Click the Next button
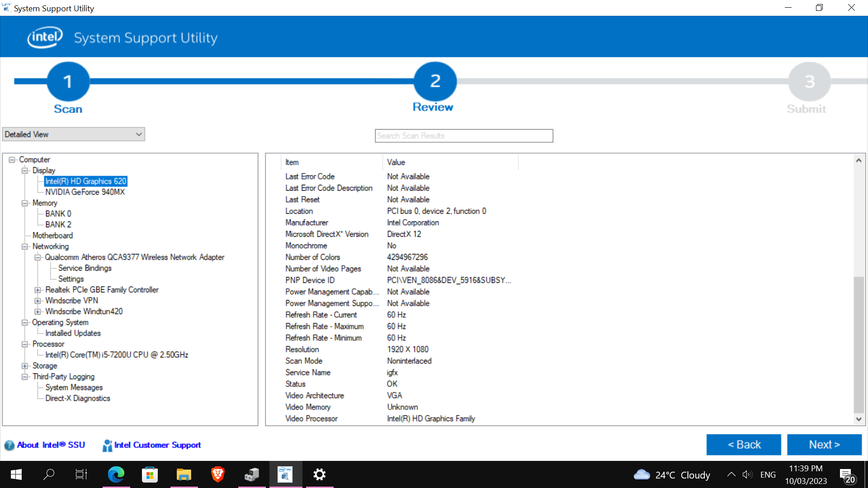The width and height of the screenshot is (868, 488). coord(824,445)
